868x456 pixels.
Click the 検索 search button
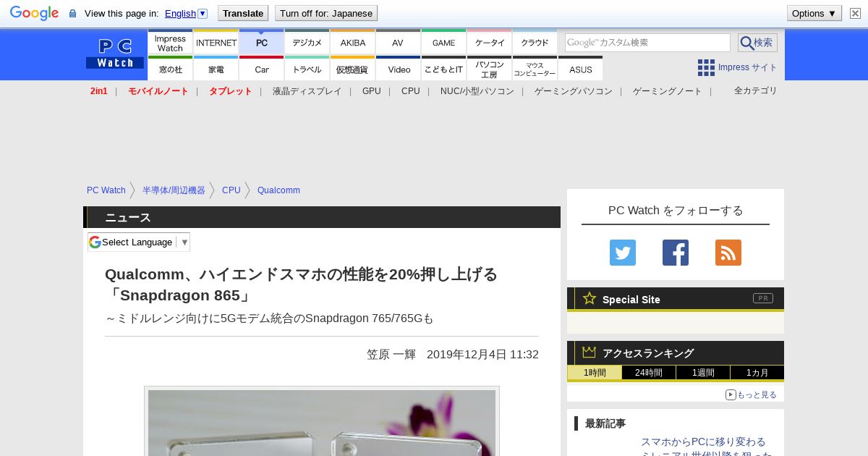click(757, 43)
